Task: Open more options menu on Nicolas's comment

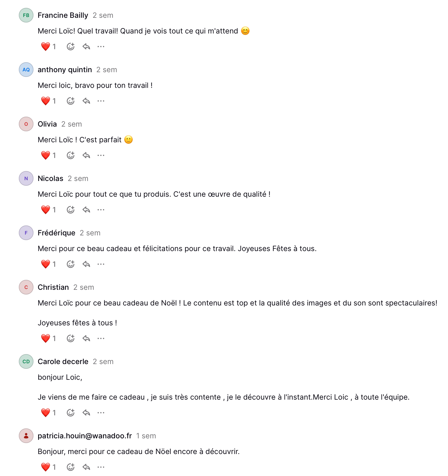Action: pos(101,210)
